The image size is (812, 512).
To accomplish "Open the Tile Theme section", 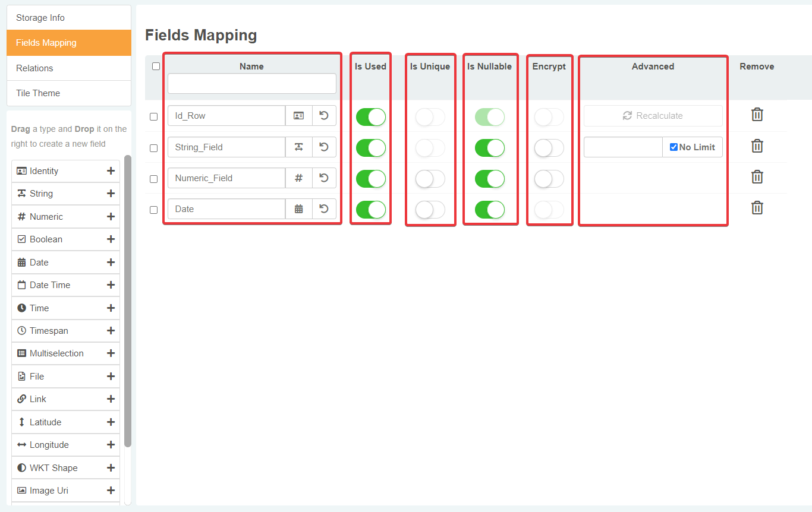I will (x=69, y=93).
